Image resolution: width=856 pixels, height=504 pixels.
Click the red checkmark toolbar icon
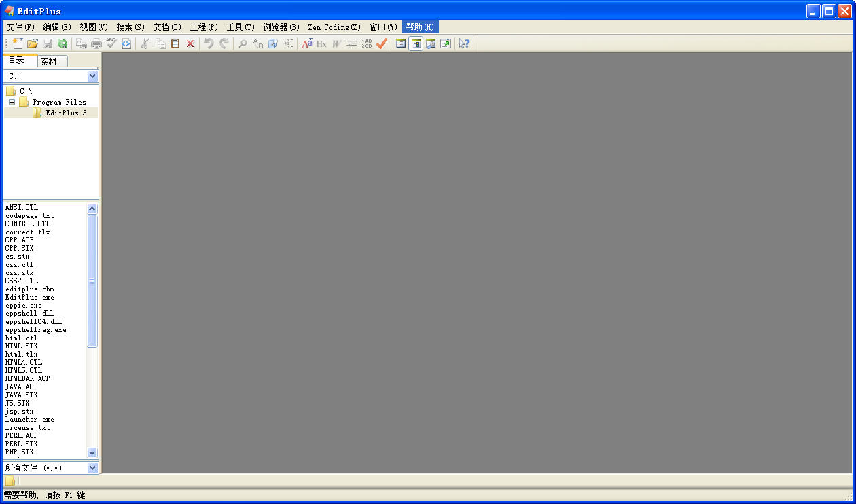coord(382,43)
